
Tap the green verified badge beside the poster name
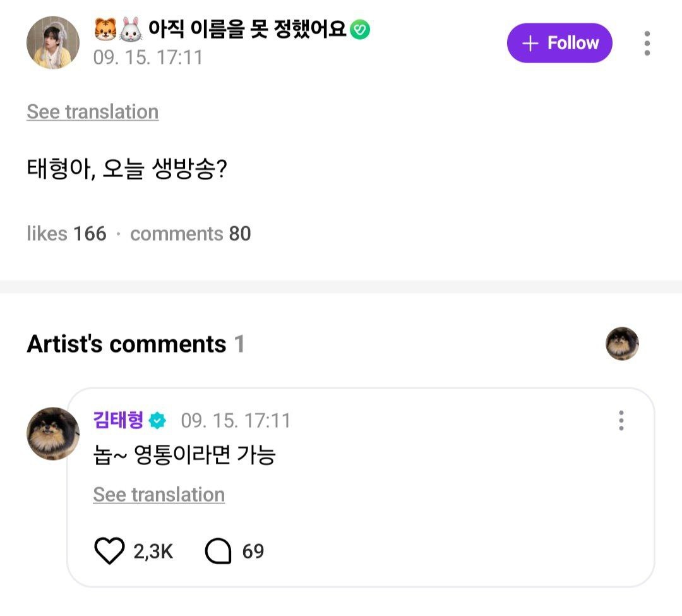click(360, 29)
